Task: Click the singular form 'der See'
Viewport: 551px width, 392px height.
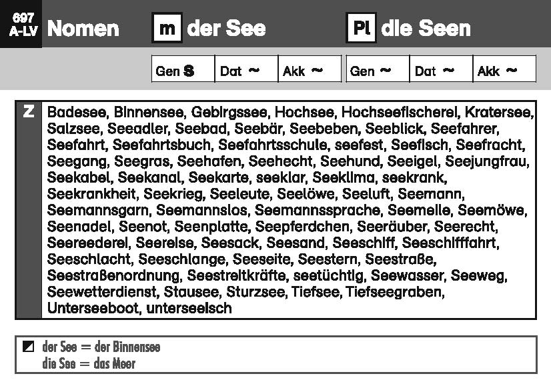Action: click(227, 29)
